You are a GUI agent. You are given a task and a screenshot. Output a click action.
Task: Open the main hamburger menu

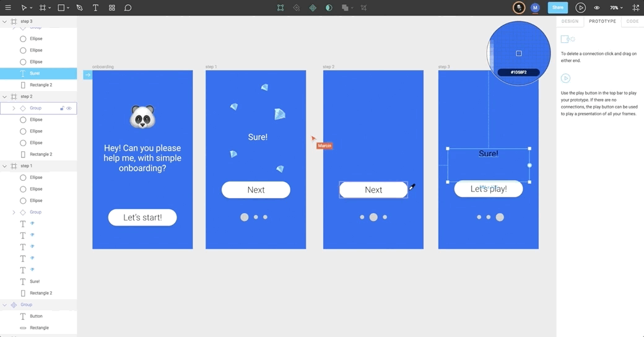[8, 8]
